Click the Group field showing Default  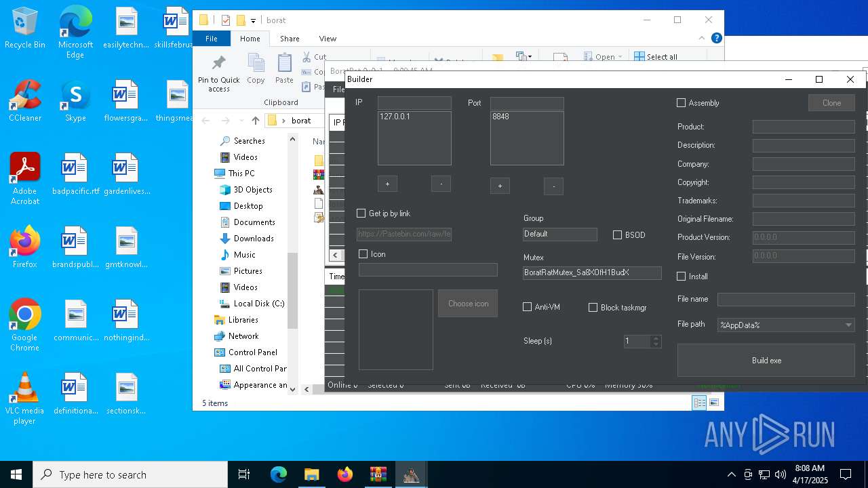click(x=560, y=234)
